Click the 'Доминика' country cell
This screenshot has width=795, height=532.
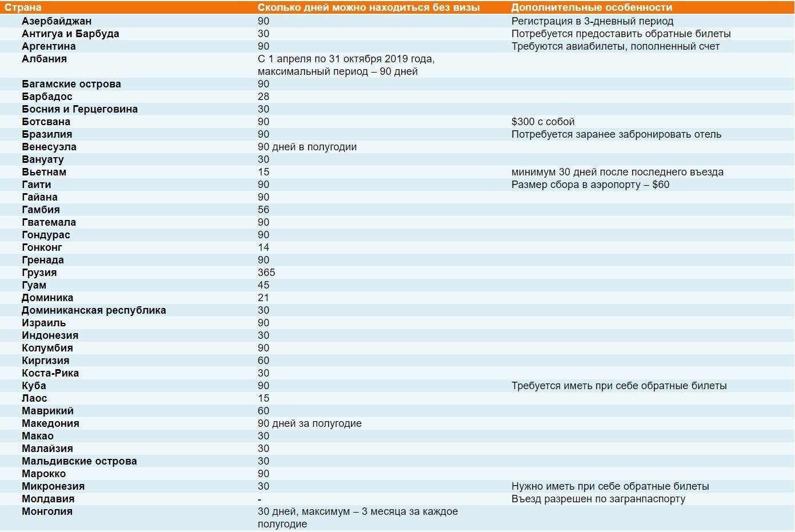click(47, 298)
